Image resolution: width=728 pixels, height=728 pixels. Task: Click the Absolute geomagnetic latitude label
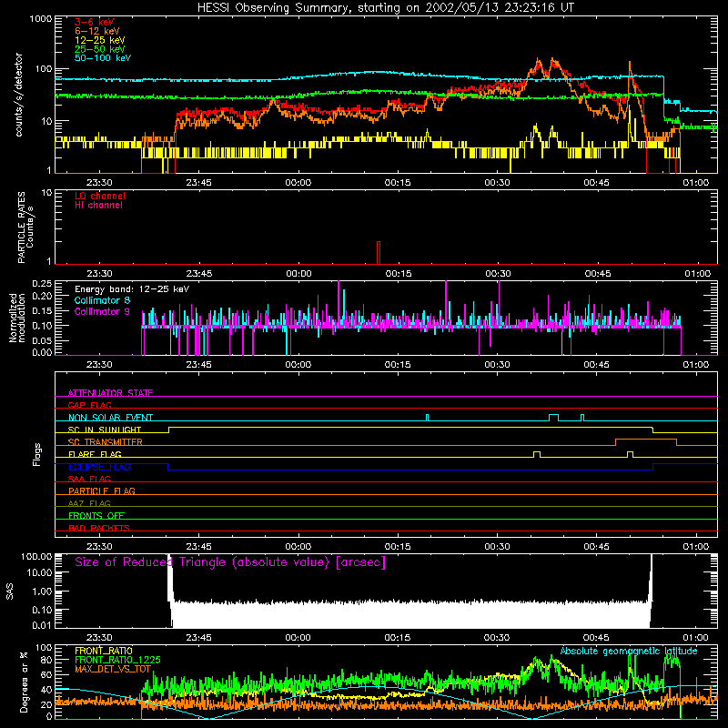629,651
